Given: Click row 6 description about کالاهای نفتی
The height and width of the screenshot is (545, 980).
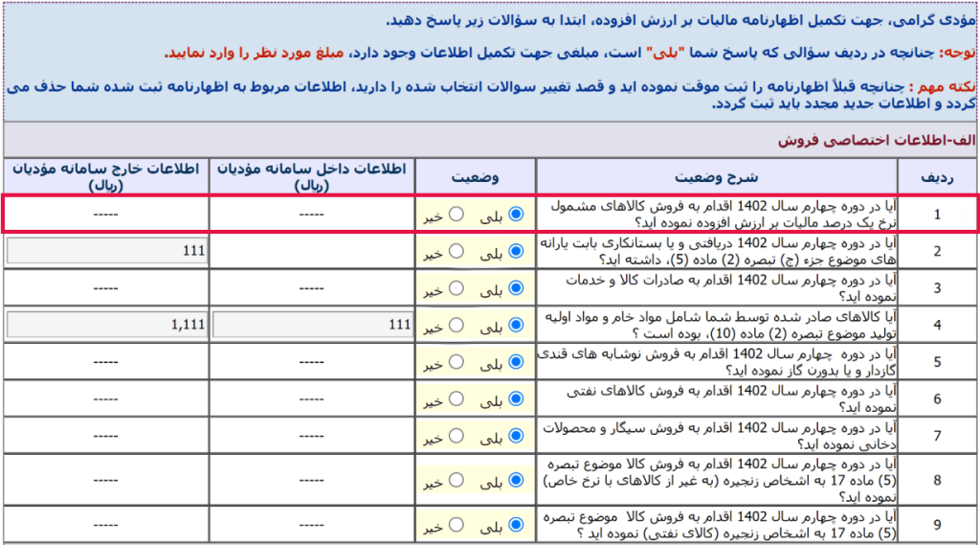Looking at the screenshot, I should click(731, 398).
